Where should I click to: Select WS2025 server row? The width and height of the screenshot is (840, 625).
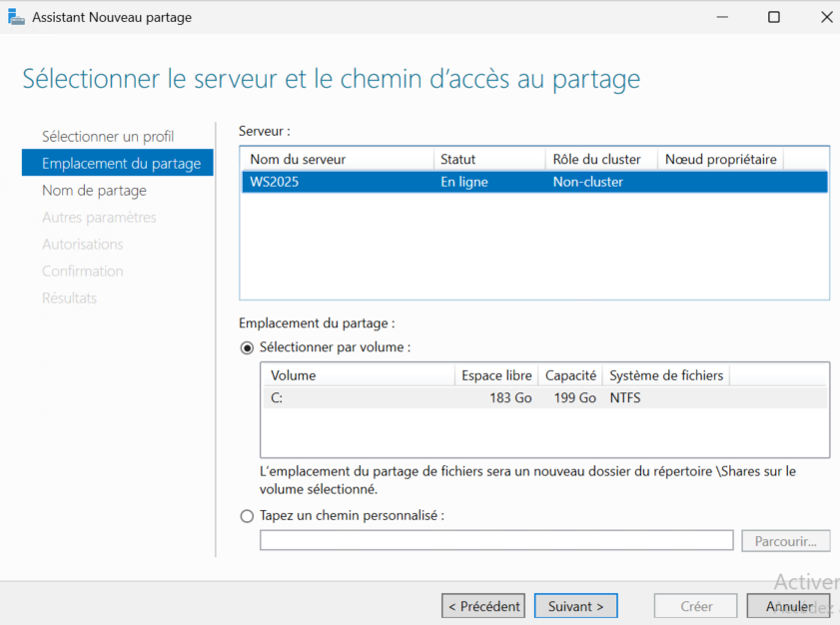pyautogui.click(x=533, y=183)
